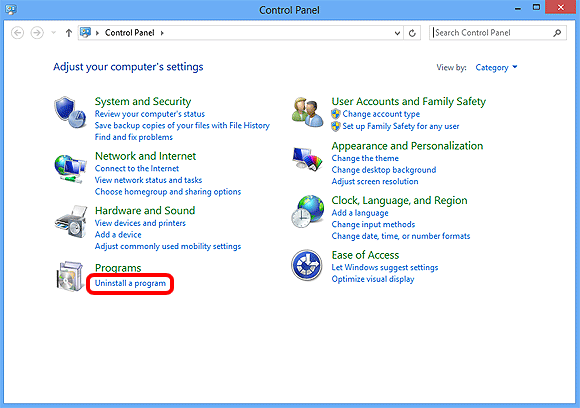This screenshot has width=580, height=408.
Task: Open the Clock, Language, and Region globe icon
Action: [307, 211]
